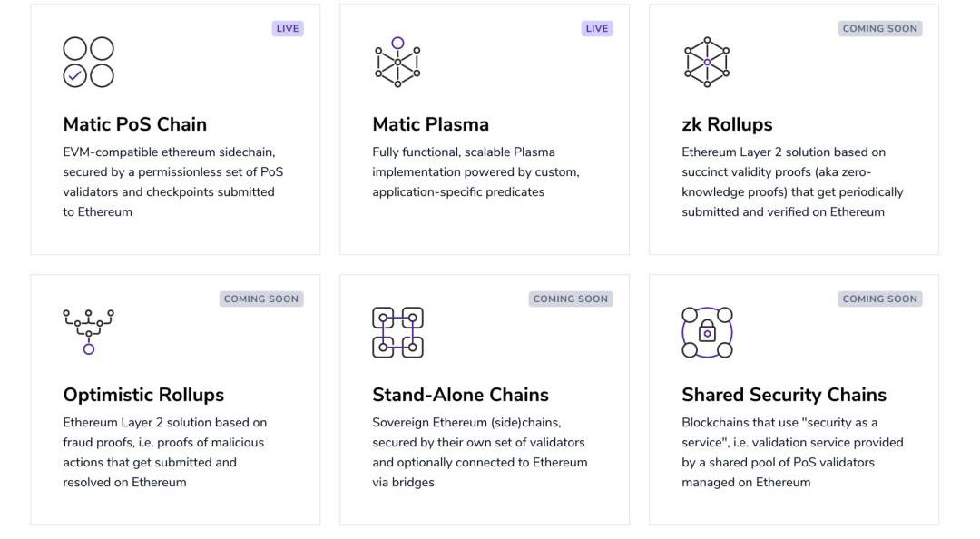Click the COMING SOON badge on zk Rollups

click(879, 28)
